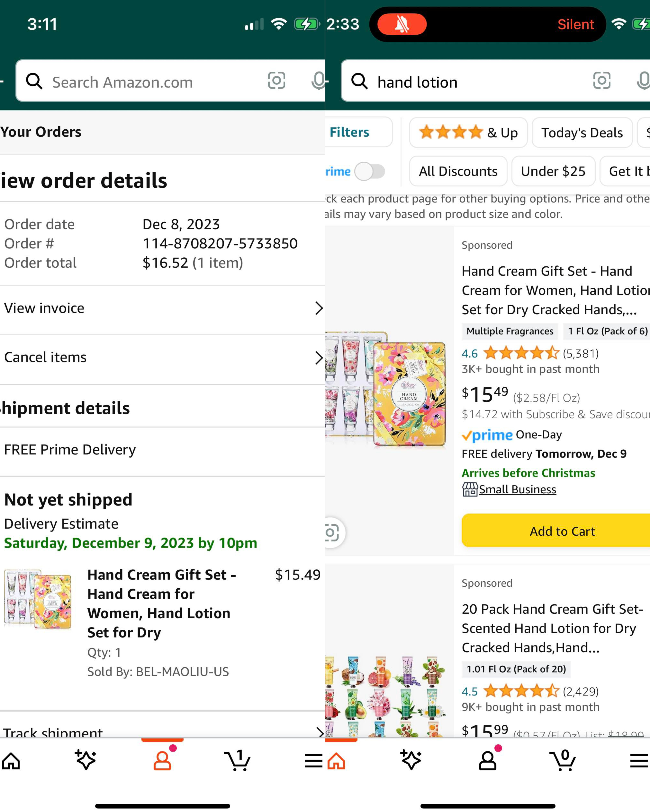
Task: Expand View invoice row
Action: tap(162, 308)
